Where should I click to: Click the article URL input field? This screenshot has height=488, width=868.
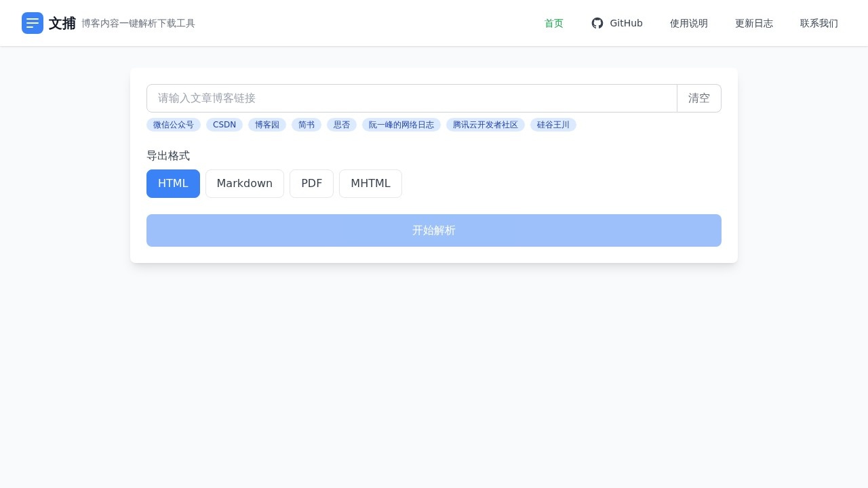[412, 98]
